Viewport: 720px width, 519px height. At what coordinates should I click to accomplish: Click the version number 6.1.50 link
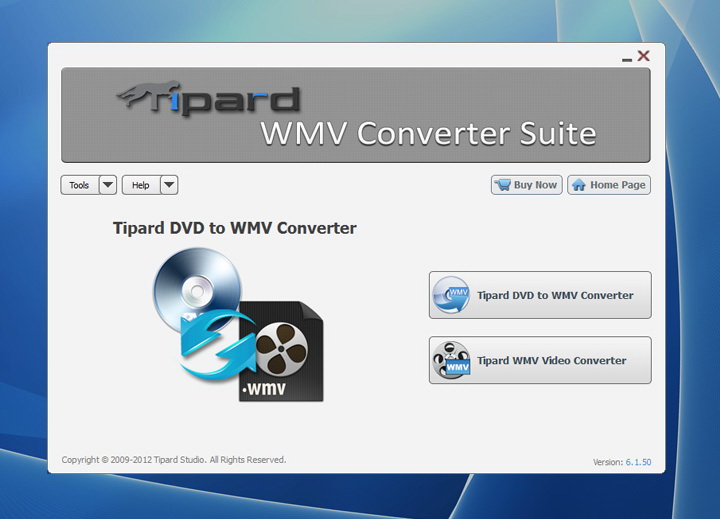638,462
